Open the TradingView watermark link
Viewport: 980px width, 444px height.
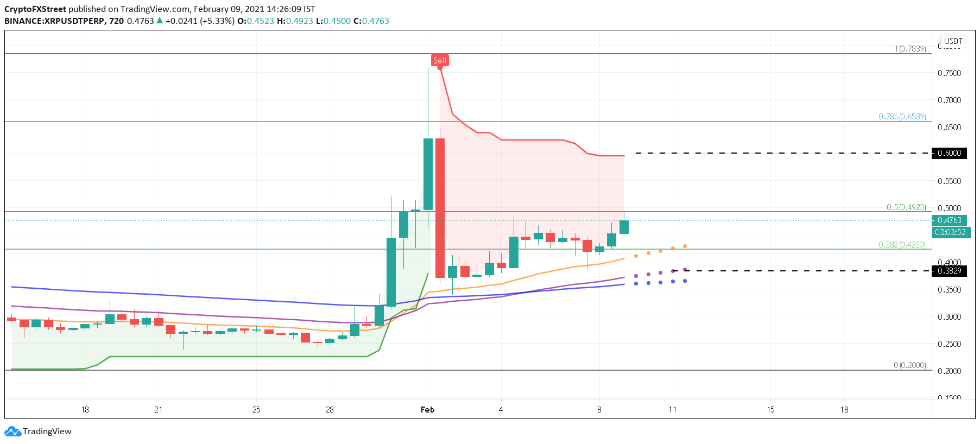coord(38,432)
